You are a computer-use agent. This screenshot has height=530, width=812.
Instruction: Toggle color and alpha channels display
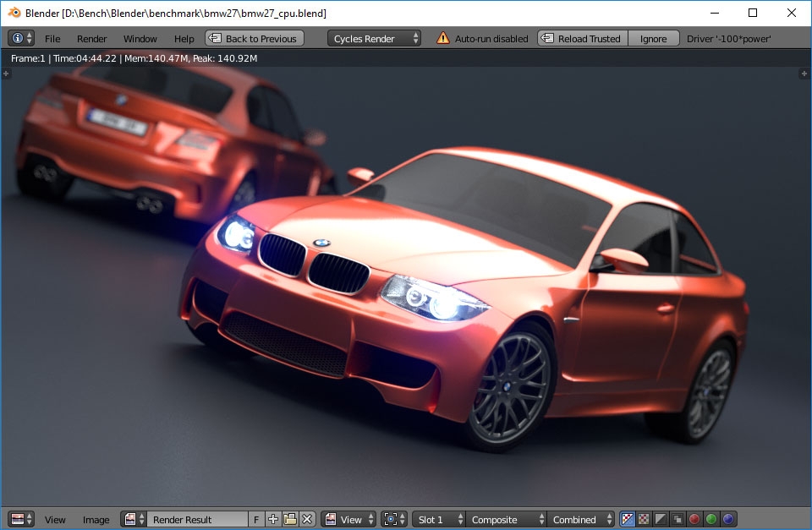point(627,519)
